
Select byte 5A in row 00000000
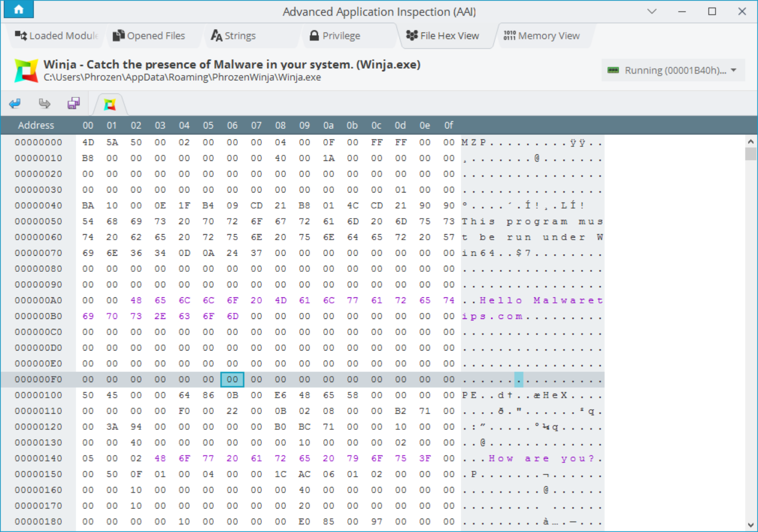tap(112, 142)
